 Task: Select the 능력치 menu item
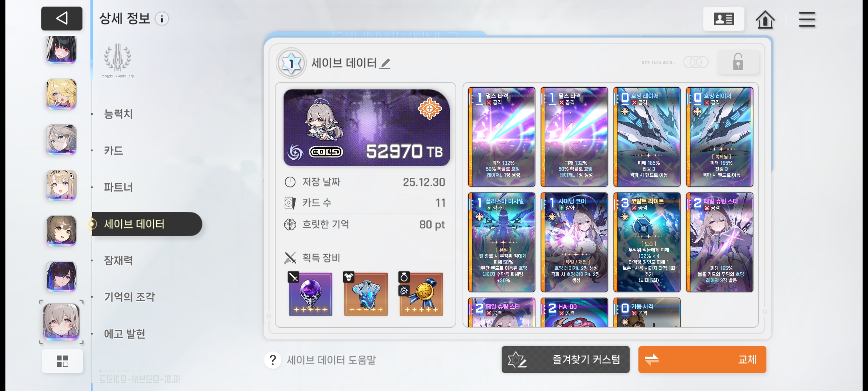(118, 114)
